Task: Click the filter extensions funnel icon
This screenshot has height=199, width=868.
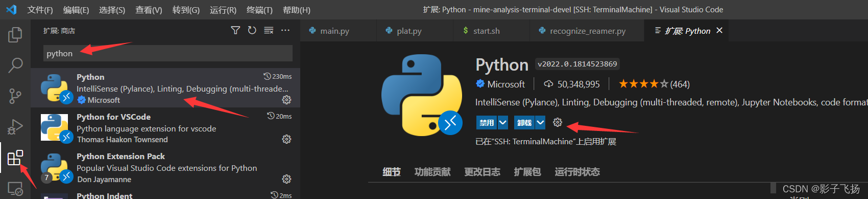Action: click(235, 31)
